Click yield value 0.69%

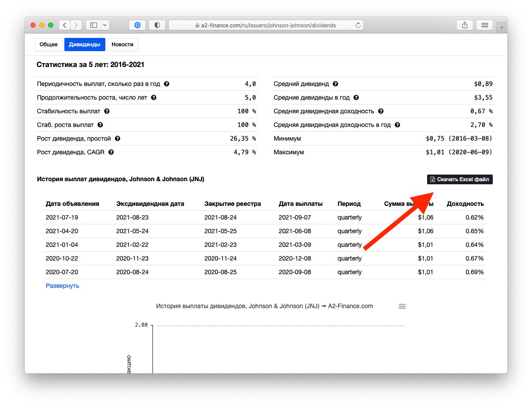[475, 272]
